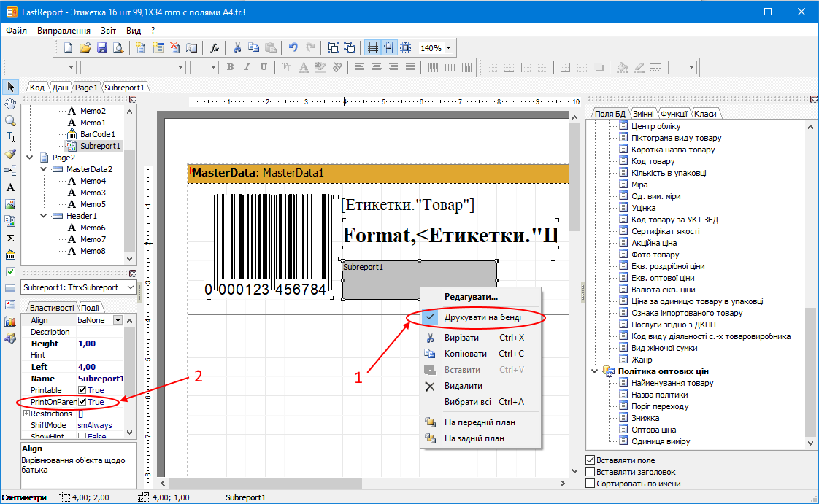Click the Save report floppy disk icon
This screenshot has width=819, height=504.
[x=102, y=48]
